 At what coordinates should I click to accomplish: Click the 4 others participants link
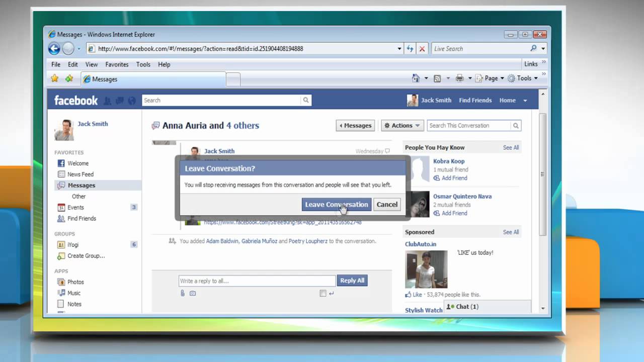[x=243, y=126]
